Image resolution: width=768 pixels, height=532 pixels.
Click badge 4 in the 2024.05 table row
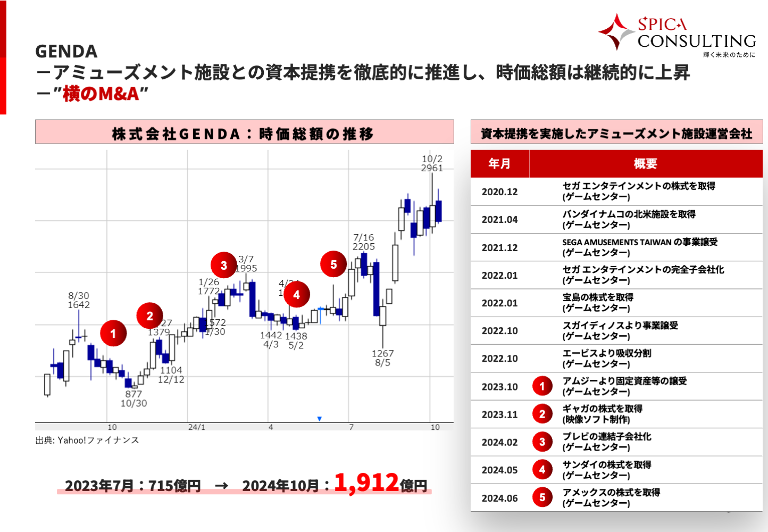pos(542,470)
